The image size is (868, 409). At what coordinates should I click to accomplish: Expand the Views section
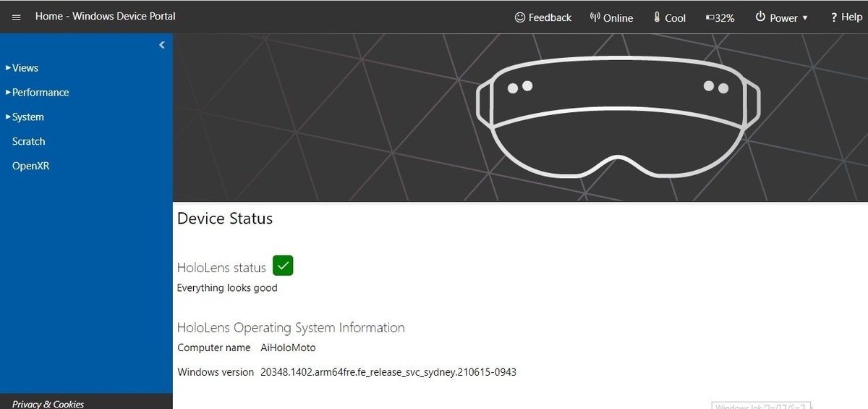[x=22, y=67]
